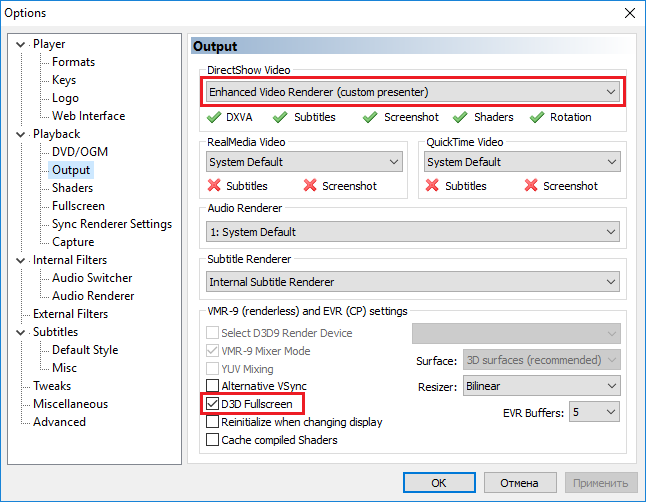Click the Отмена cancel button
The height and width of the screenshot is (502, 646).
pos(520,482)
